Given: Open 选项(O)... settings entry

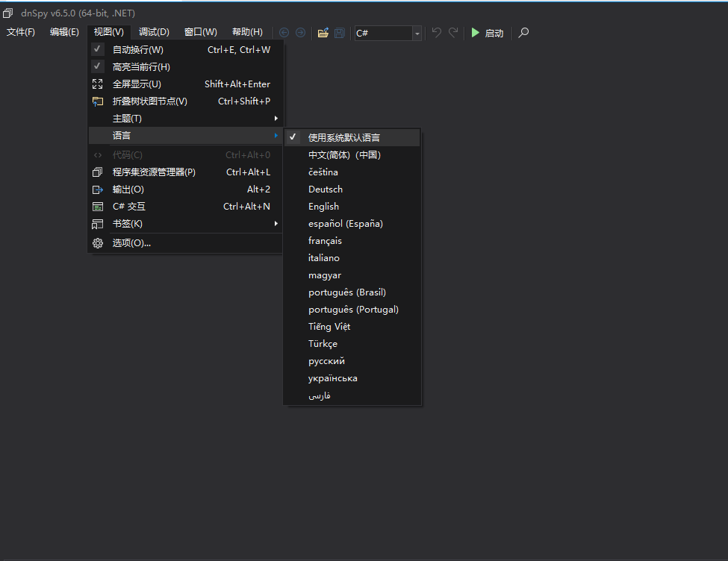Looking at the screenshot, I should [x=131, y=243].
